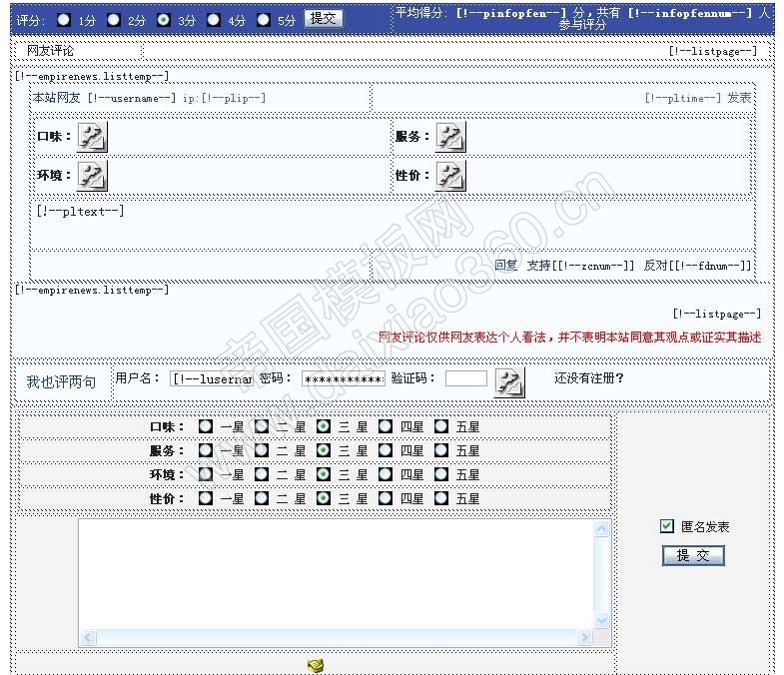Choose 一星 for 口味
Image resolution: width=784 pixels, height=675 pixels.
tap(206, 426)
